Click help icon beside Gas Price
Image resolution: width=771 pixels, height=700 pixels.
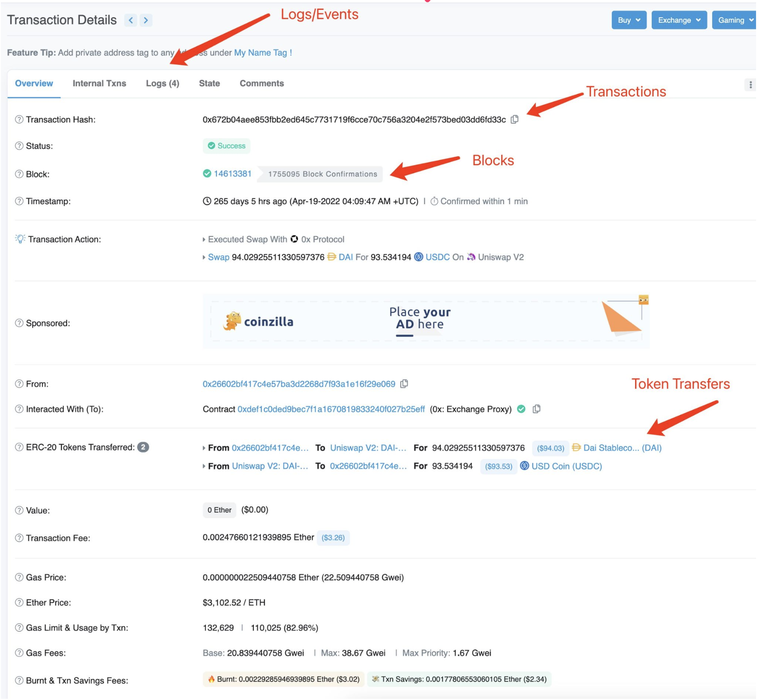coord(19,577)
